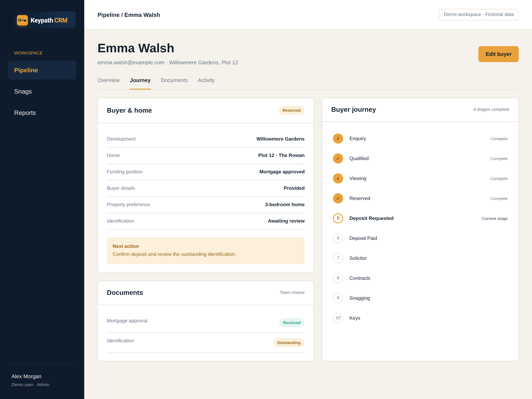Viewport: 532px width, 399px height.
Task: Click the Next action notice box
Action: coord(206,251)
